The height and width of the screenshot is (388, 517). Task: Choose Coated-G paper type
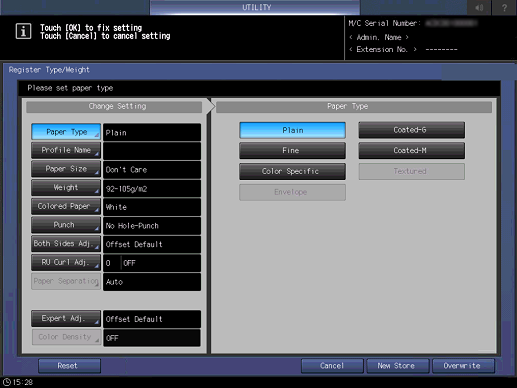coord(412,130)
